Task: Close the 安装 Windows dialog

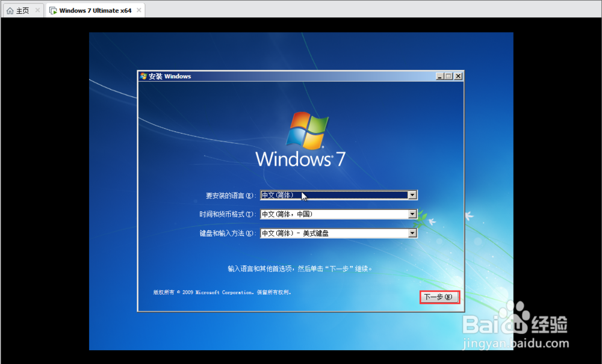Action: (x=458, y=76)
